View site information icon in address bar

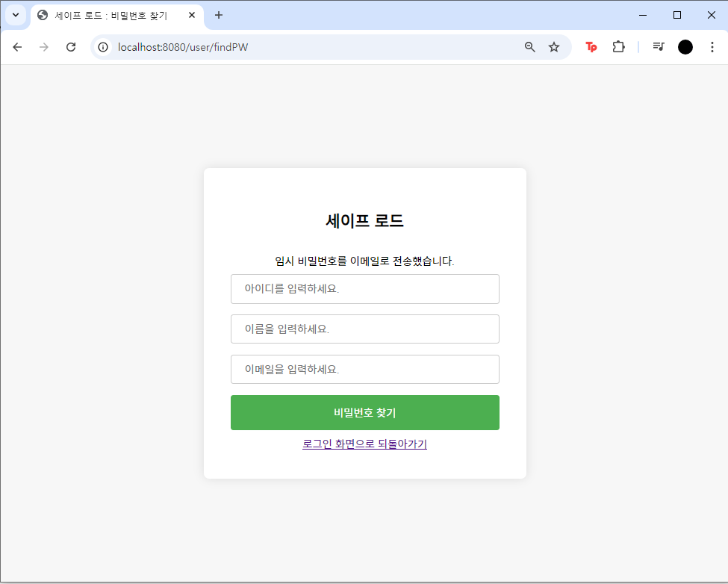(103, 47)
